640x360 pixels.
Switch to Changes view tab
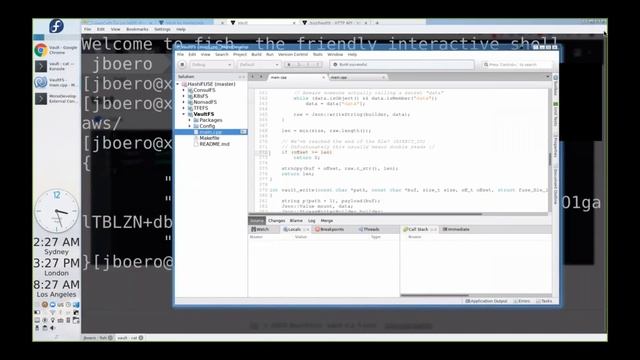coord(276,221)
